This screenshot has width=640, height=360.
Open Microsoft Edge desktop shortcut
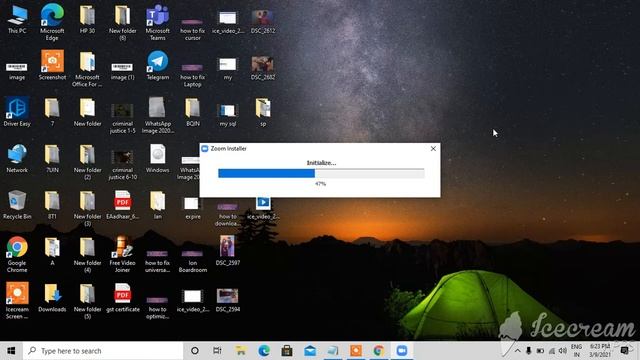tap(52, 21)
